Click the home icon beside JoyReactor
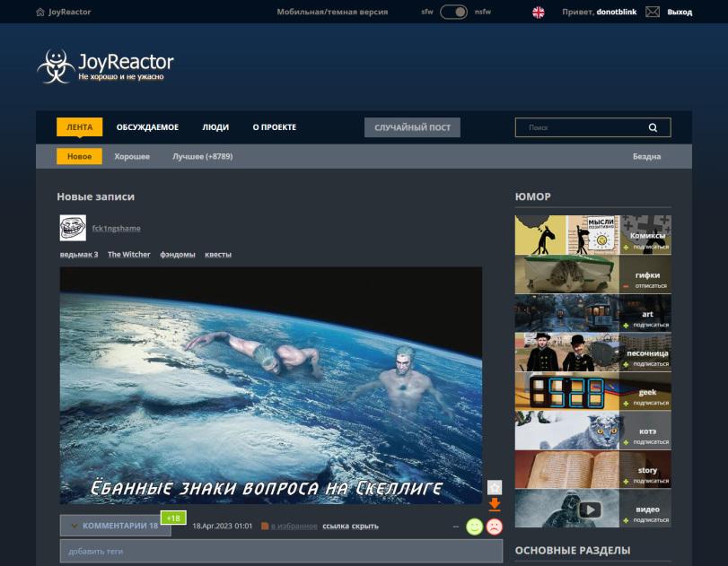Image resolution: width=728 pixels, height=566 pixels. tap(40, 12)
